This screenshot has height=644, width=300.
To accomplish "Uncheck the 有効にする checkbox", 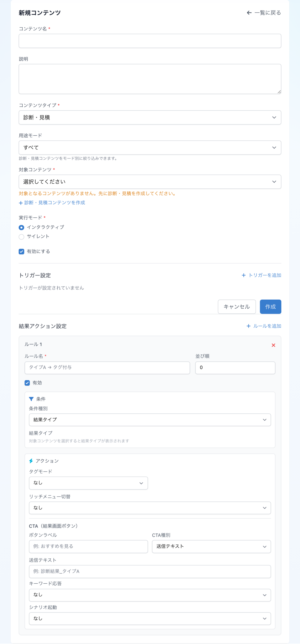I will (21, 252).
